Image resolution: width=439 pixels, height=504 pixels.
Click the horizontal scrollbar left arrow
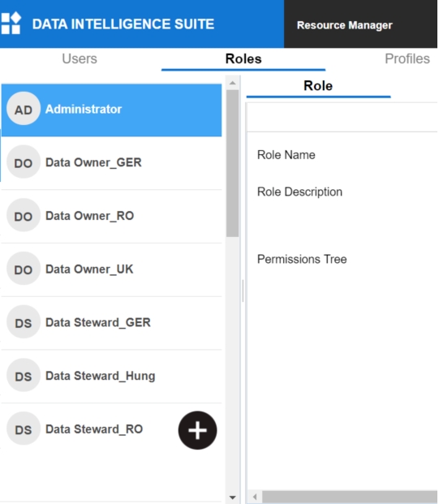coord(255,497)
